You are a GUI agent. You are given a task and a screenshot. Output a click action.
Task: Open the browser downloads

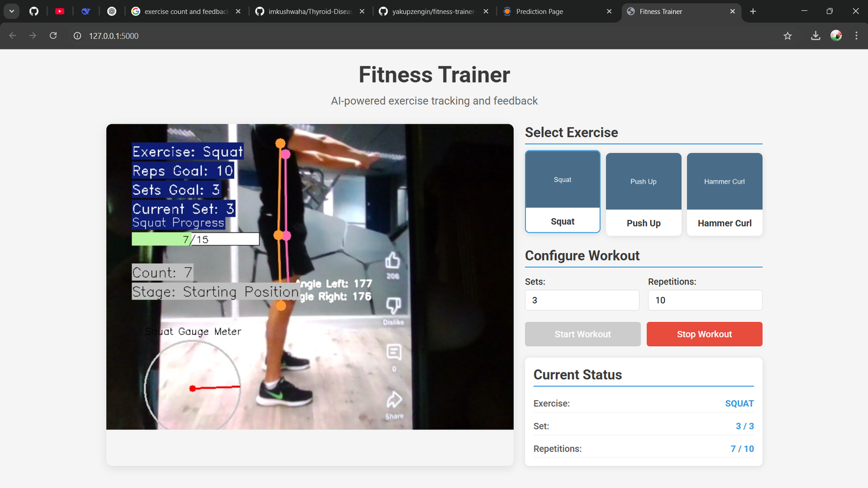click(x=815, y=36)
